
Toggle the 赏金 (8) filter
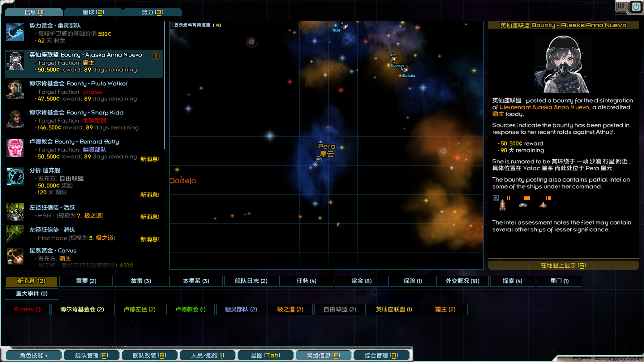coord(361,281)
